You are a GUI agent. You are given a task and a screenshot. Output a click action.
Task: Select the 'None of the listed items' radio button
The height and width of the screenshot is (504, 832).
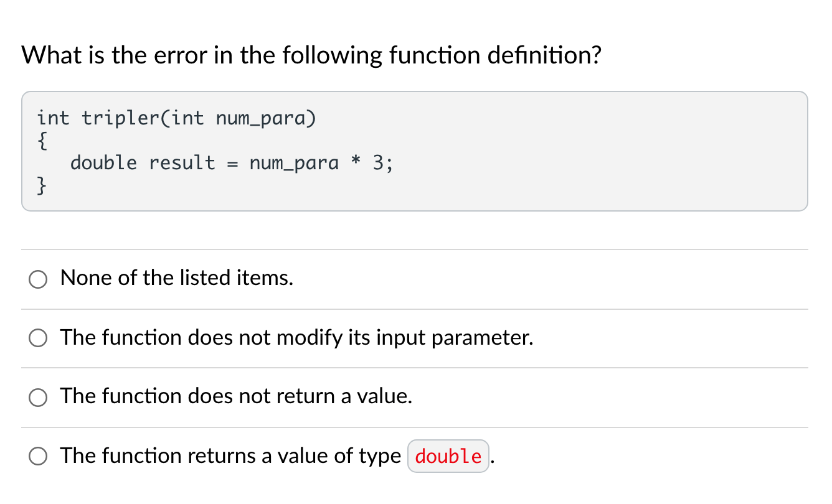(38, 279)
